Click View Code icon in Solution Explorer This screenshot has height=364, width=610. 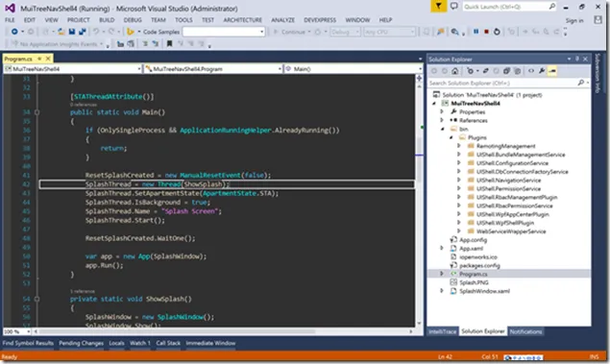tap(531, 71)
